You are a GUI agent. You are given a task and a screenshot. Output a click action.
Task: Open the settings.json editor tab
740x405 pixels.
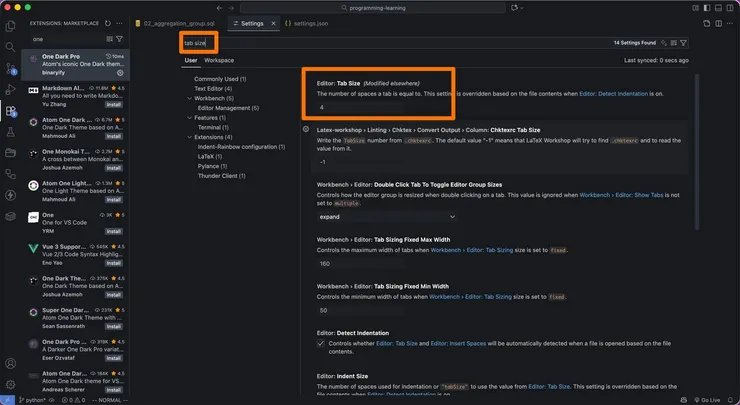point(307,23)
